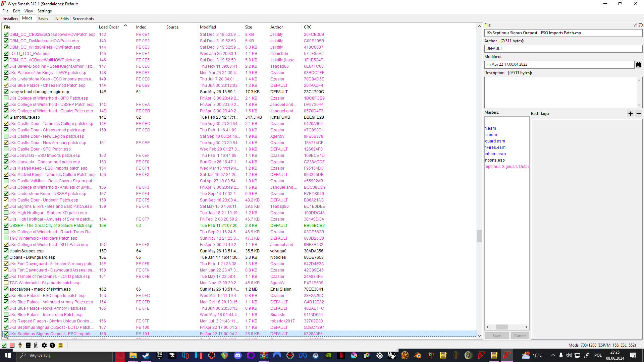
Task: Click the sort arrow on the Load Order column
Action: 125,25
